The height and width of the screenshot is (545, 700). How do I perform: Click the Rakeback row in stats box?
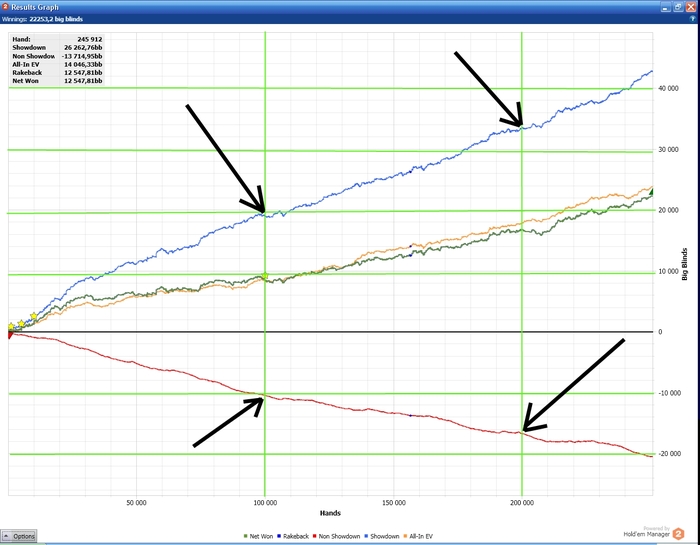pos(57,72)
